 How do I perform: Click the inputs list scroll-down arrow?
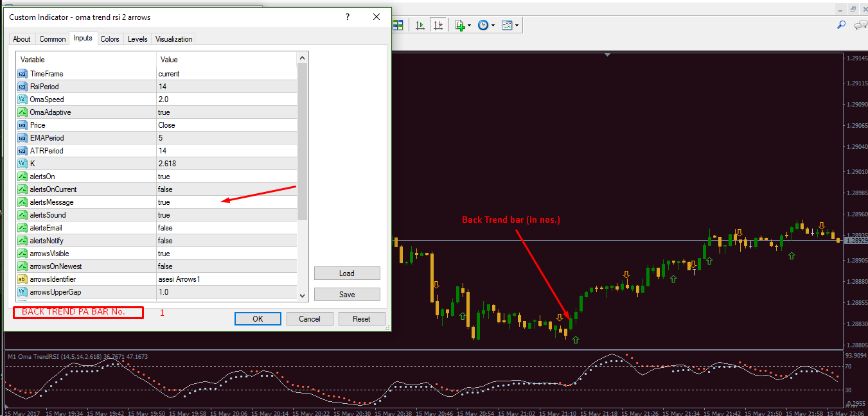303,295
